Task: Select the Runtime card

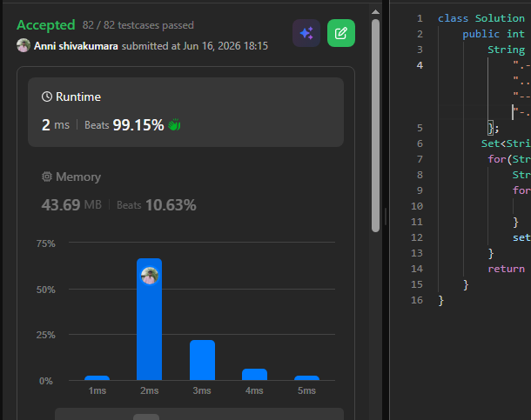Action: 185,112
